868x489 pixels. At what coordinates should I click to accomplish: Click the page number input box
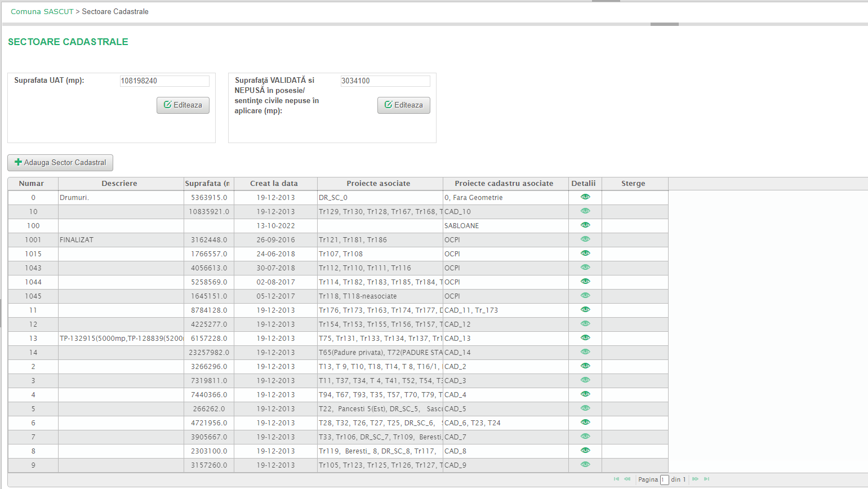click(x=664, y=480)
